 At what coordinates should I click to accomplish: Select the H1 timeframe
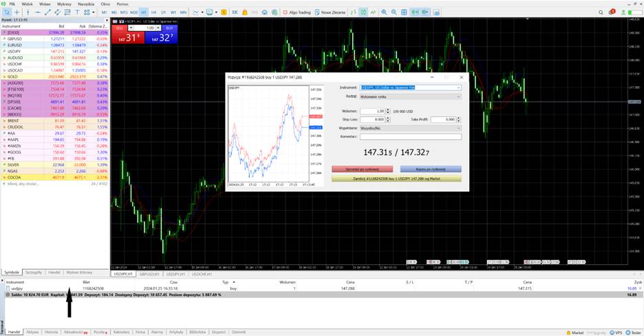pos(144,12)
